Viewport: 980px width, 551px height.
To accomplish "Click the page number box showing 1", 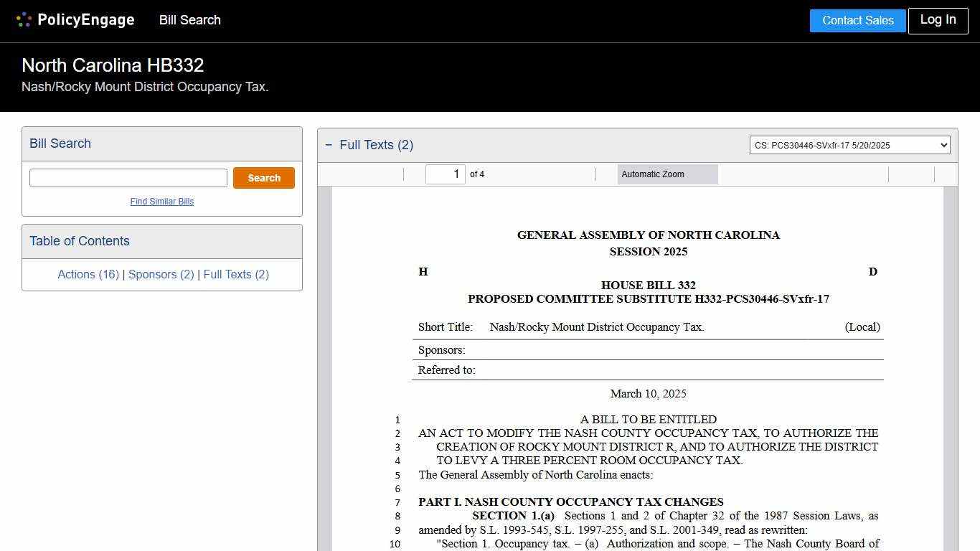I will (x=445, y=174).
